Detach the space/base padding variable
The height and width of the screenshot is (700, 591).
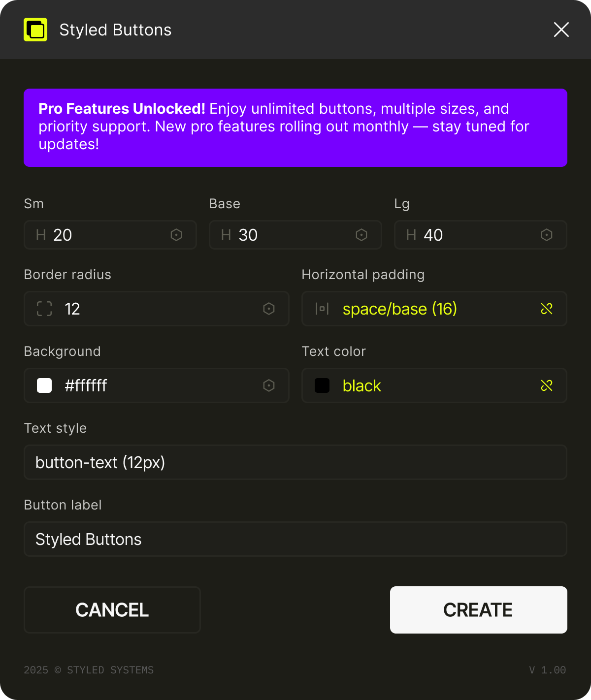click(547, 309)
